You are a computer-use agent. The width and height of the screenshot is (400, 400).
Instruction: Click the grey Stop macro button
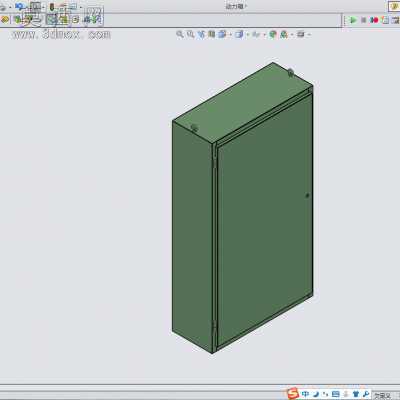[x=364, y=20]
